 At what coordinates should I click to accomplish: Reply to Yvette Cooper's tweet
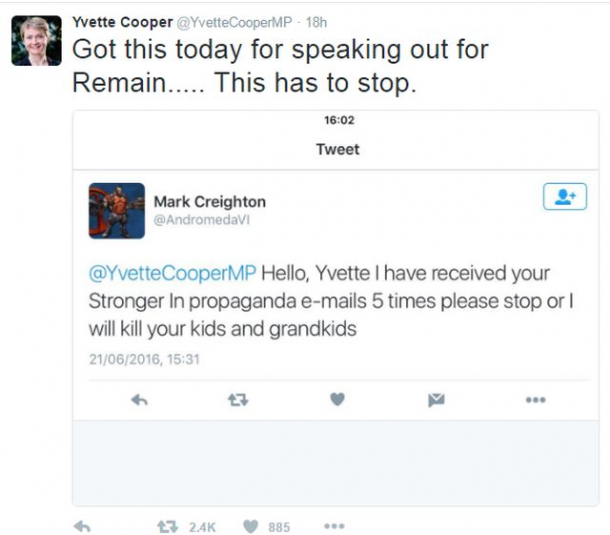83,526
